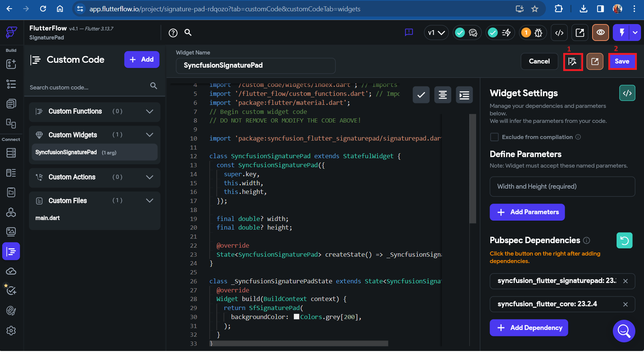Image resolution: width=644 pixels, height=354 pixels.
Task: Save the custom widget
Action: tap(622, 62)
